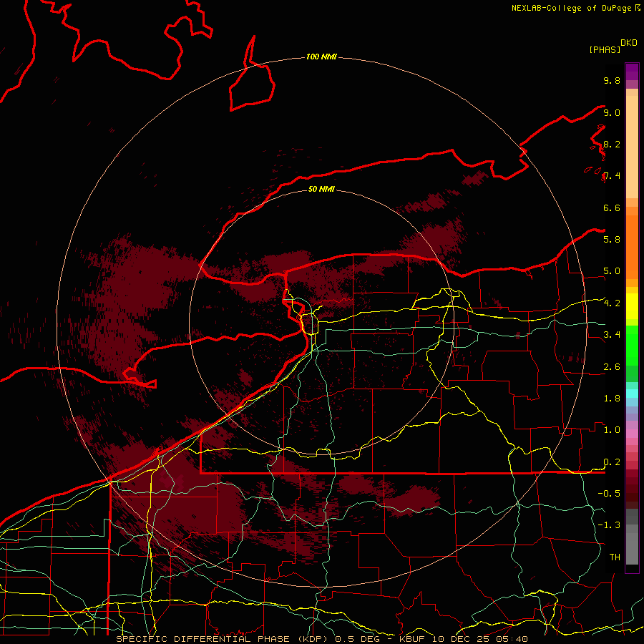The height and width of the screenshot is (644, 644).
Task: Pick the yellow band of the color bar
Action: pyautogui.click(x=632, y=306)
